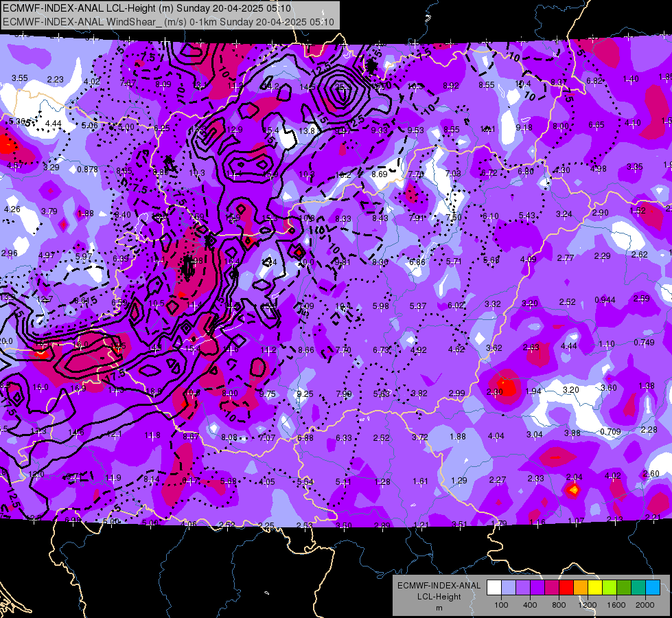The image size is (672, 618).
Task: Click the wind shear value '5.54'
Action: pos(305,481)
